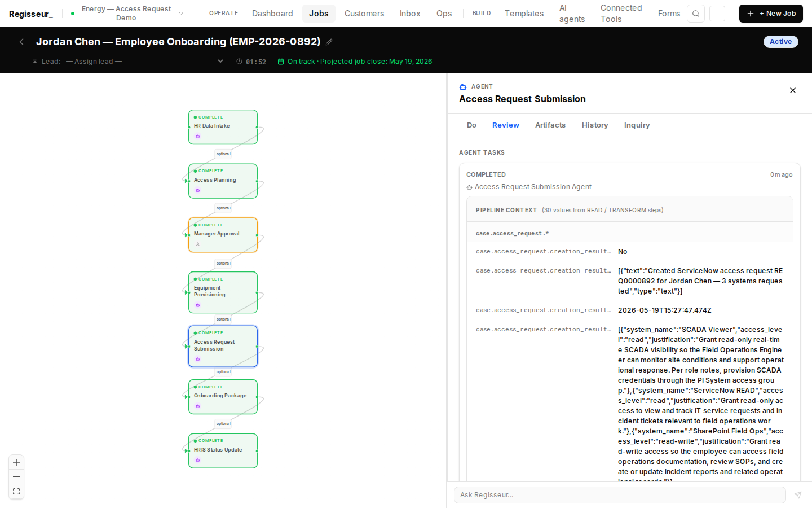Select the Equipment Provisioning workflow node
812x508 pixels.
(x=223, y=292)
